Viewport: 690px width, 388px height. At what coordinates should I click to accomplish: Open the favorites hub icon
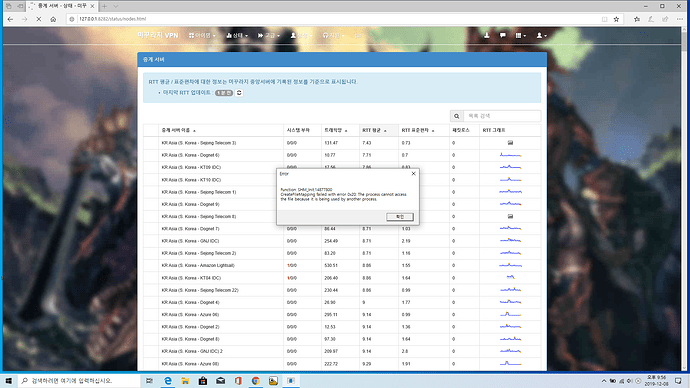pyautogui.click(x=637, y=19)
